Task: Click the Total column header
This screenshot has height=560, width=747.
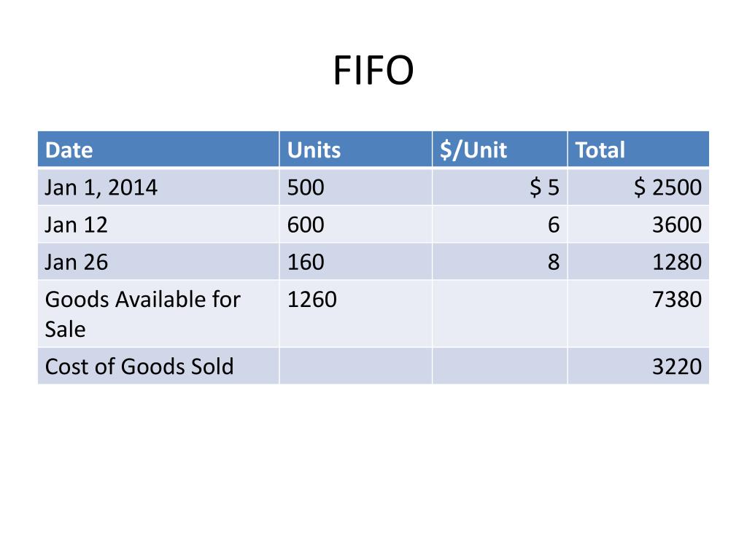Action: pos(600,150)
